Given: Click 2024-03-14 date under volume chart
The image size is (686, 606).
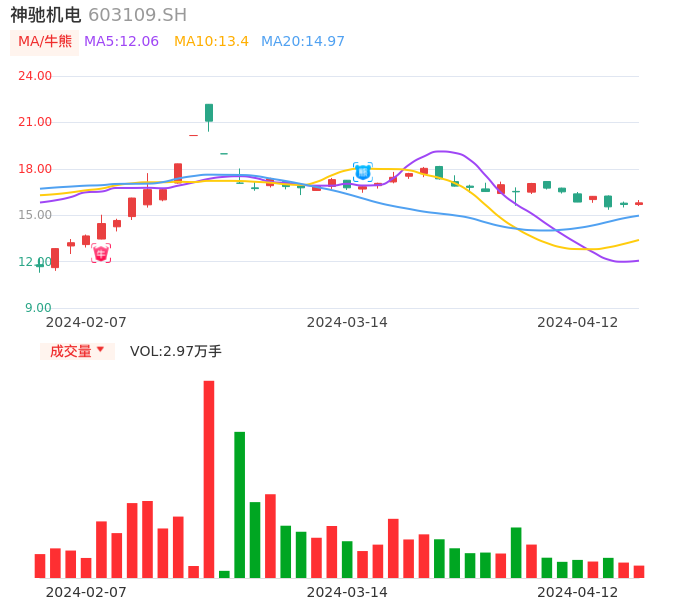Looking at the screenshot, I should coord(347,592).
